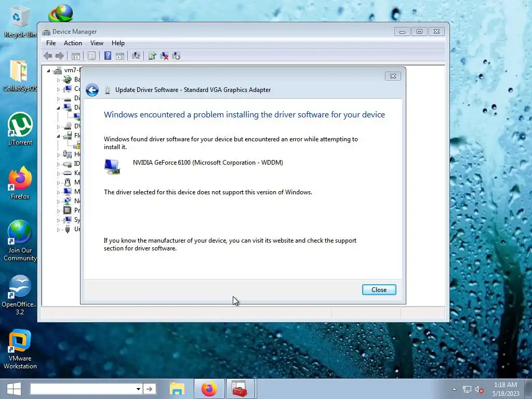Select the Processors category icon in device tree
The width and height of the screenshot is (532, 399).
[x=68, y=210]
